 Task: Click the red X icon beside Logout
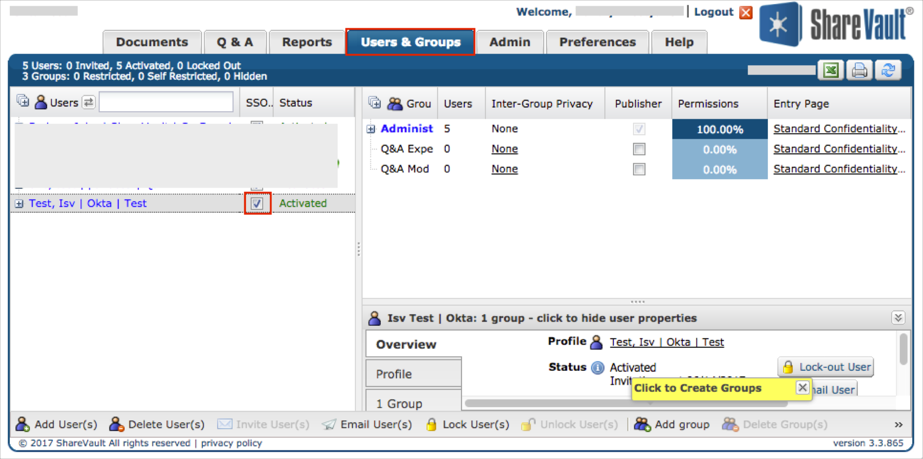point(746,13)
